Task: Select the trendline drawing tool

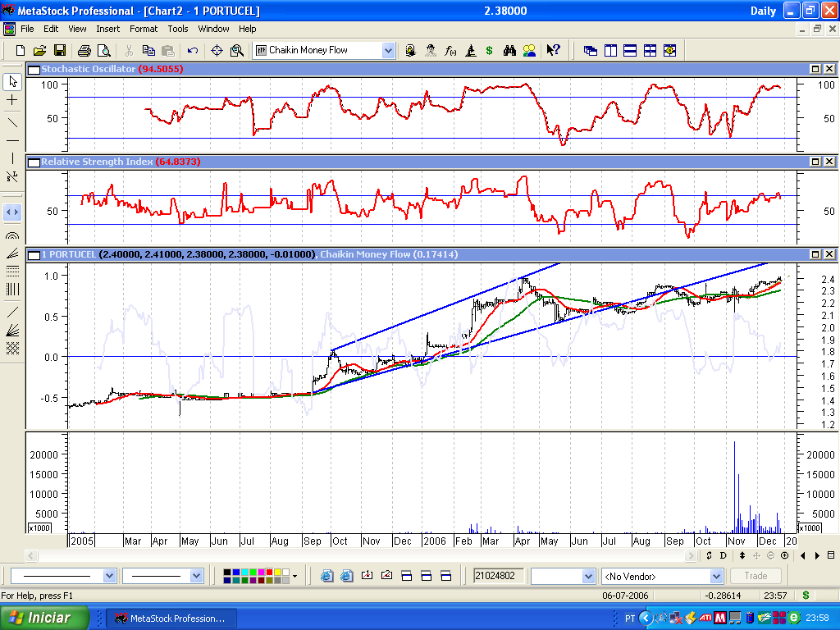Action: (x=12, y=123)
